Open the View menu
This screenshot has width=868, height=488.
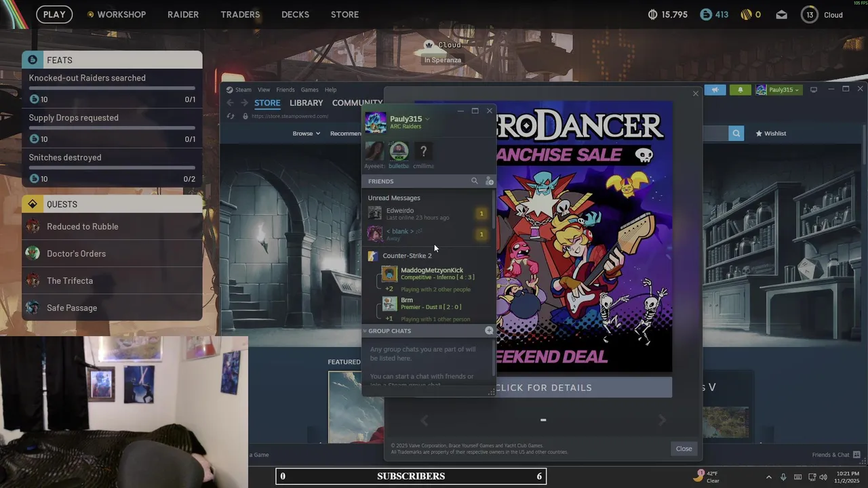point(264,89)
